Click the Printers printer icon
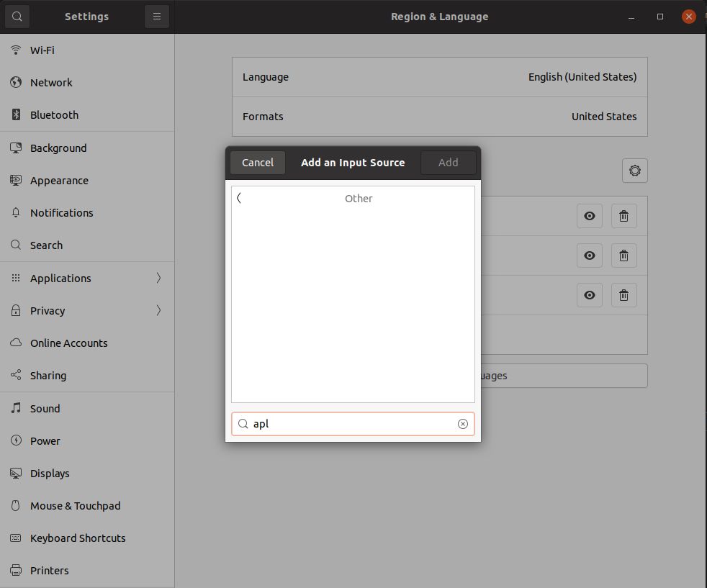 click(16, 571)
